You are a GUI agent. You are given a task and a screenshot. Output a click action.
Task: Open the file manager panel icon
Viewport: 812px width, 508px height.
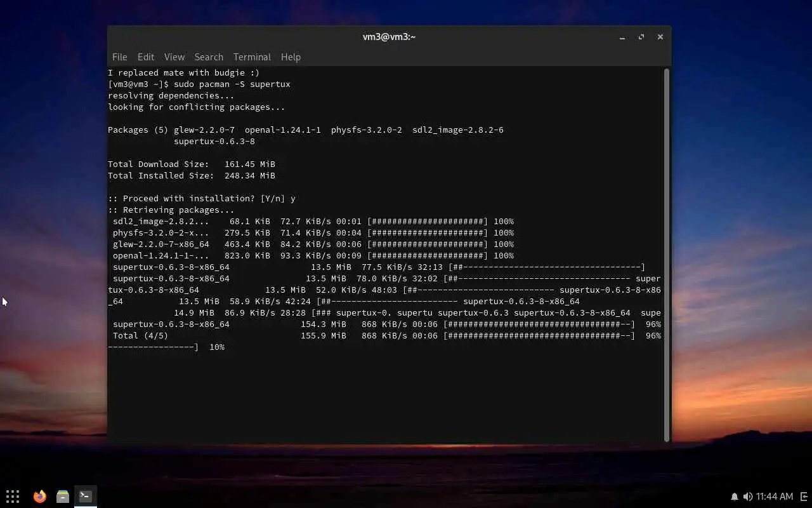coord(62,497)
